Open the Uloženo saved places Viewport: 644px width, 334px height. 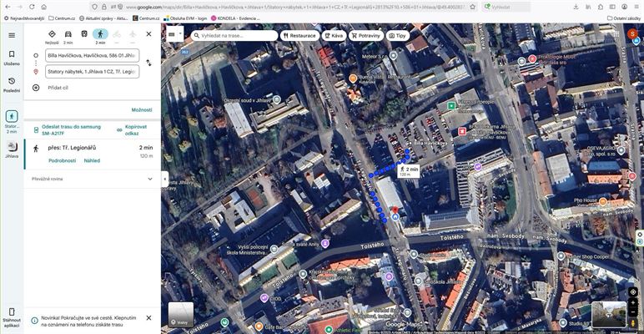11,57
